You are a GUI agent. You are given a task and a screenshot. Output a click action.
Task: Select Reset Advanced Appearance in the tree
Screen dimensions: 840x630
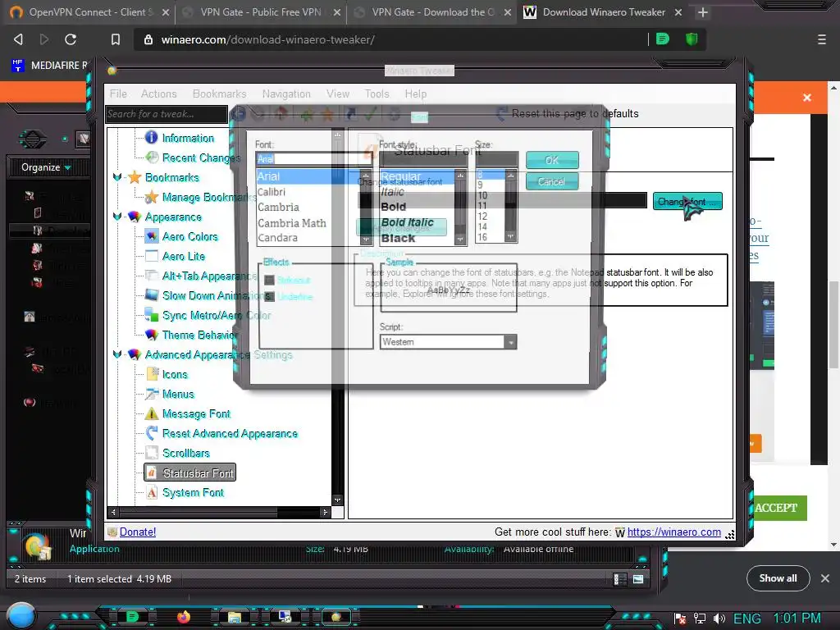click(x=230, y=433)
